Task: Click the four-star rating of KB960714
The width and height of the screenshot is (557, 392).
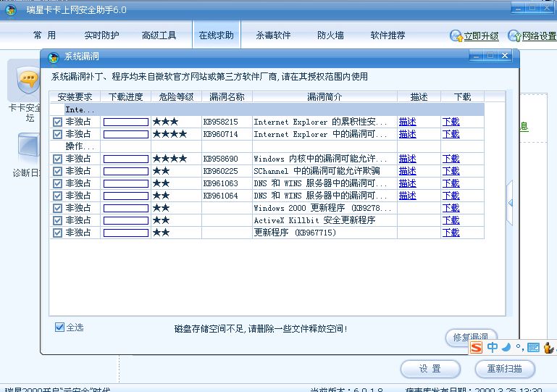Action: [x=169, y=134]
